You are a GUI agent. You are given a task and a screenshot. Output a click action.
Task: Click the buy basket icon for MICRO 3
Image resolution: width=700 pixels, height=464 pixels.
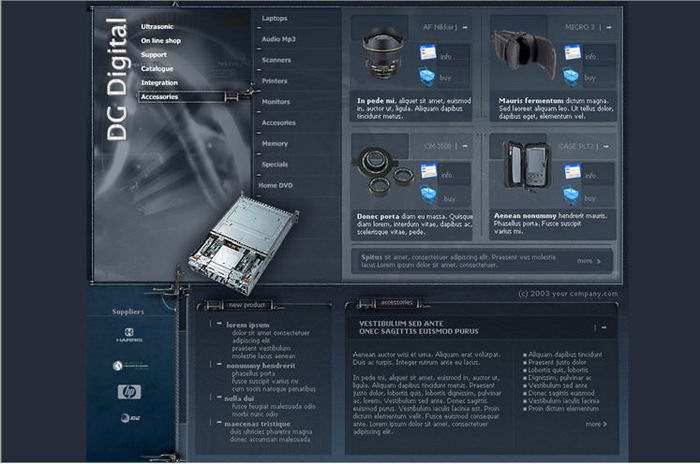click(x=571, y=76)
